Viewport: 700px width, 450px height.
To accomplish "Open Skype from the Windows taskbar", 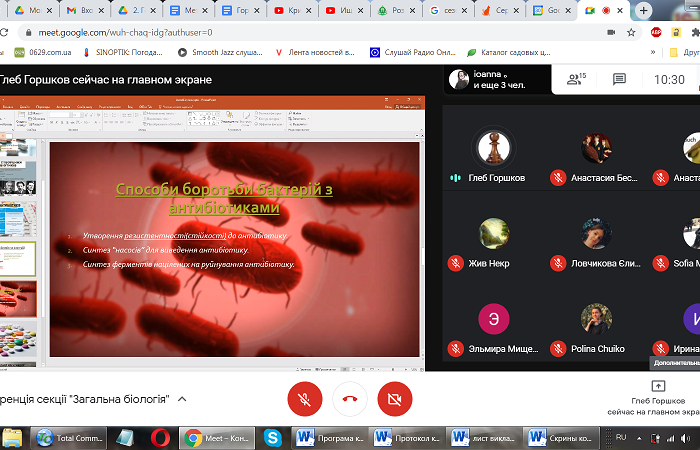I will pyautogui.click(x=272, y=437).
